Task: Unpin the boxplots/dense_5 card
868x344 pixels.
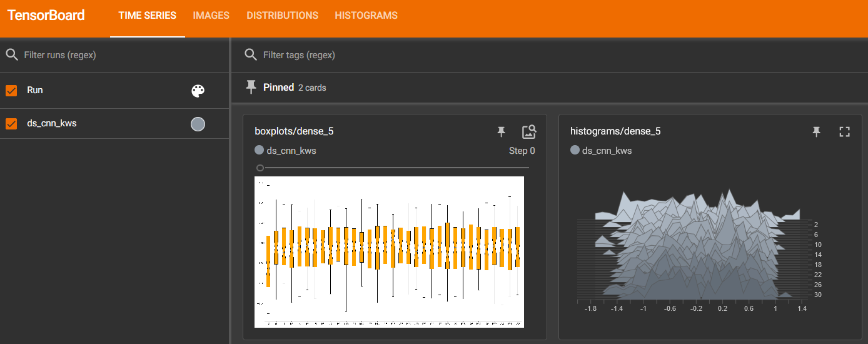Action: click(x=501, y=131)
